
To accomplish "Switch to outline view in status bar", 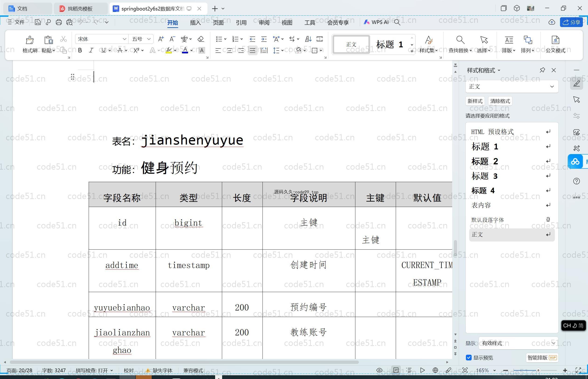I will [409, 370].
